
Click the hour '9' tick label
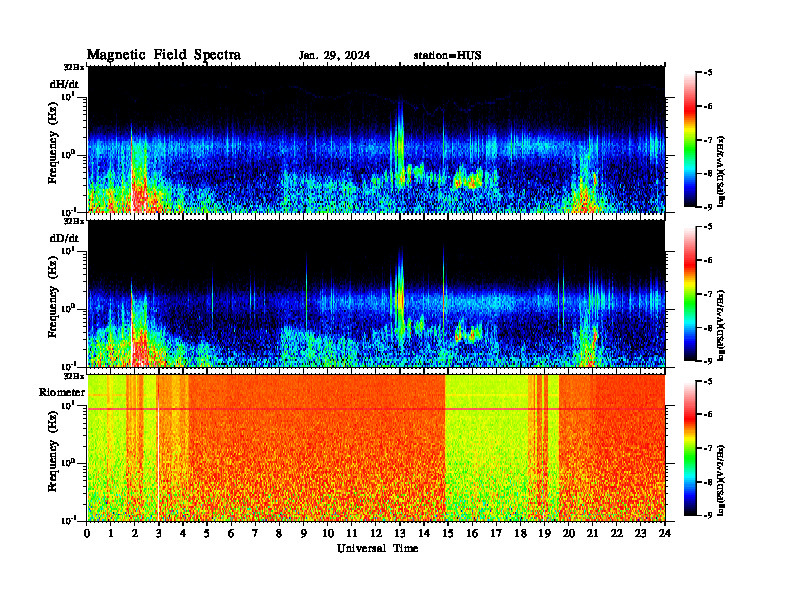(x=304, y=533)
